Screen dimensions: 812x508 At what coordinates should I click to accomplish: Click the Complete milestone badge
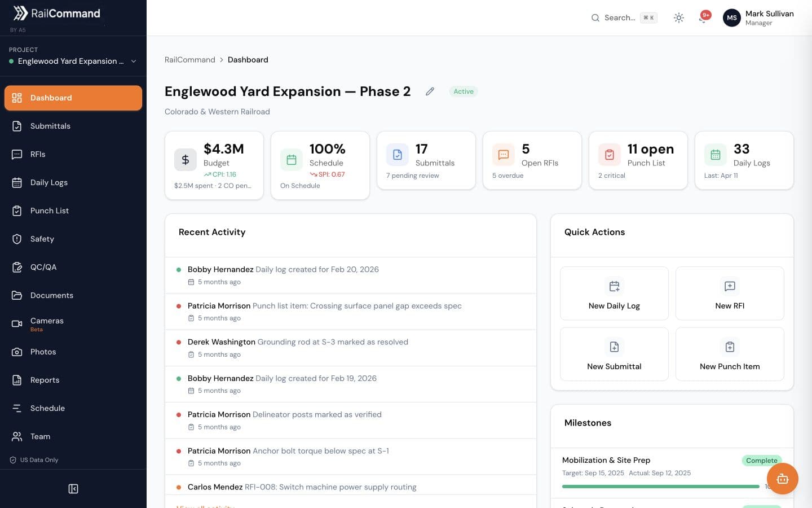[x=761, y=461]
